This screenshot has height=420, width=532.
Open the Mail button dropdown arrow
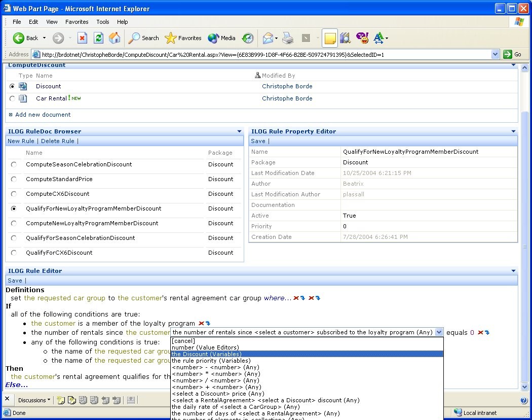coord(276,38)
